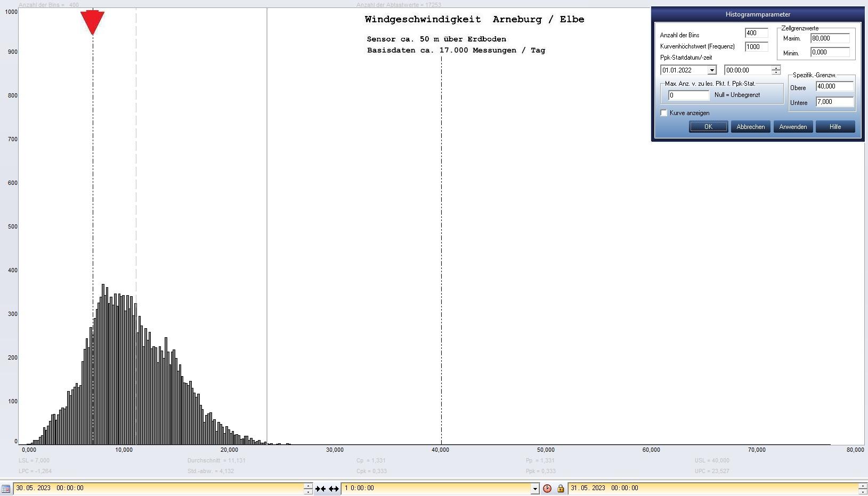Click the start date field's spinner arrows

[308, 488]
